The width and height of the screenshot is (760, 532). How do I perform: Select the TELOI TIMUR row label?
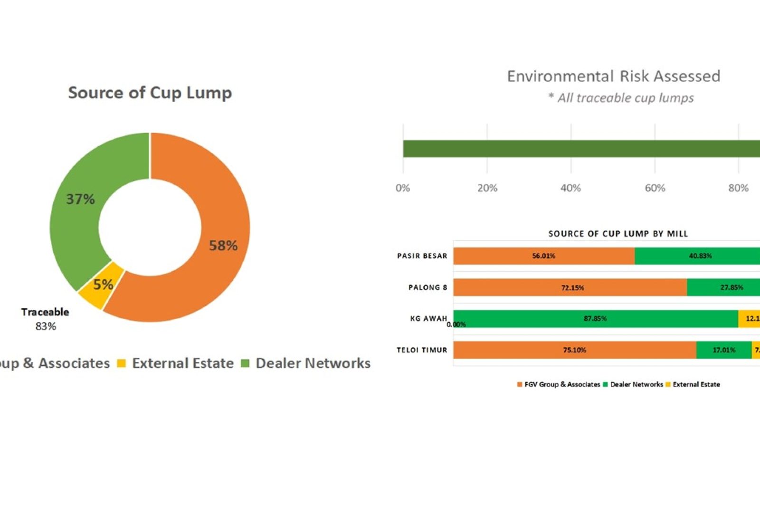(x=422, y=350)
